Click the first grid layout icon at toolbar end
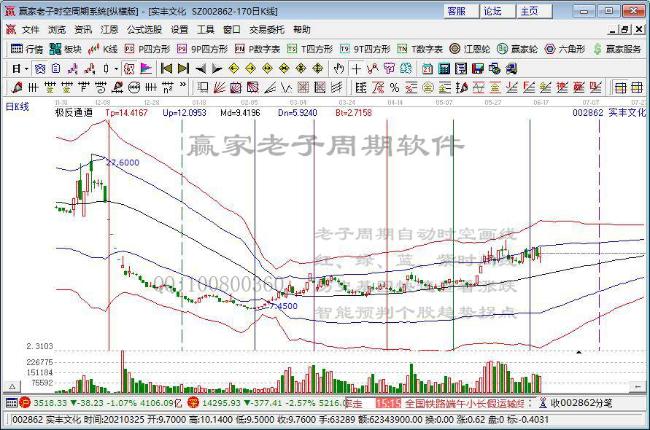 click(x=620, y=87)
